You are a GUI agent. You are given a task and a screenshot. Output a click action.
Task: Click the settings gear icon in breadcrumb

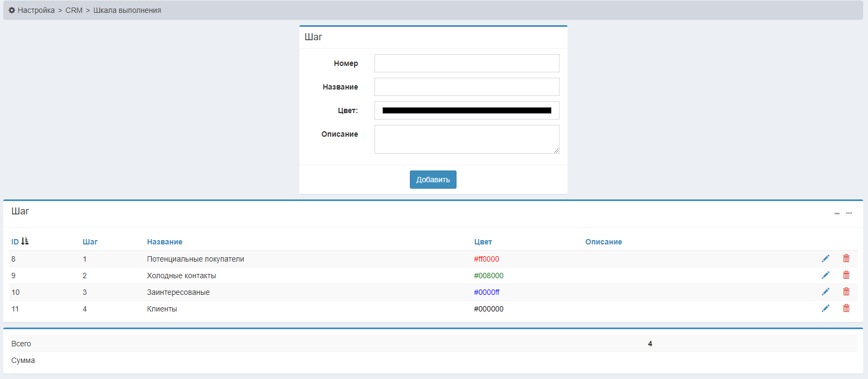click(x=12, y=10)
